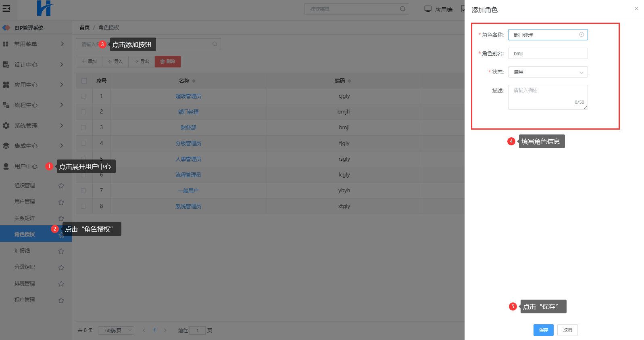Check the box for the 部门经理 table row
Viewport: 644px width, 340px height.
(83, 112)
